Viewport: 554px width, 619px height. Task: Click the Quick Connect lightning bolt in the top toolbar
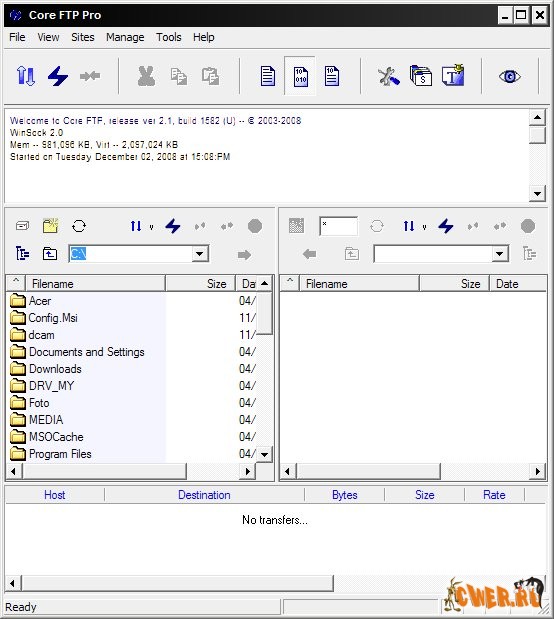[58, 76]
